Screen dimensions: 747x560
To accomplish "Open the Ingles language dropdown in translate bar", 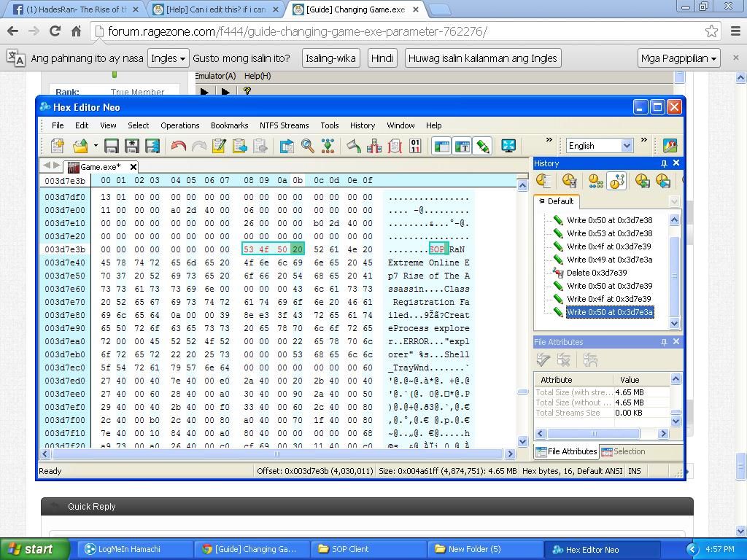I will [x=168, y=58].
